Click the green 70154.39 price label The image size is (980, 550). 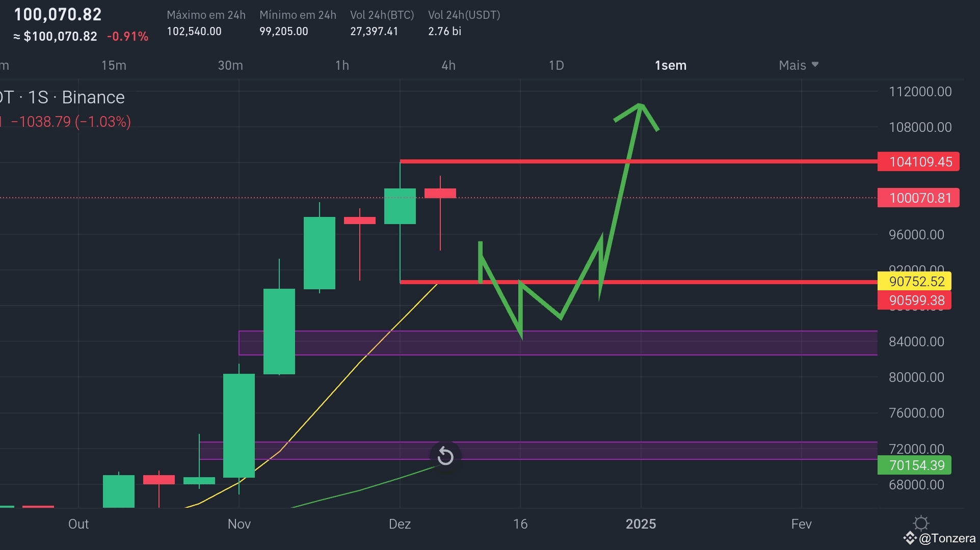(914, 465)
